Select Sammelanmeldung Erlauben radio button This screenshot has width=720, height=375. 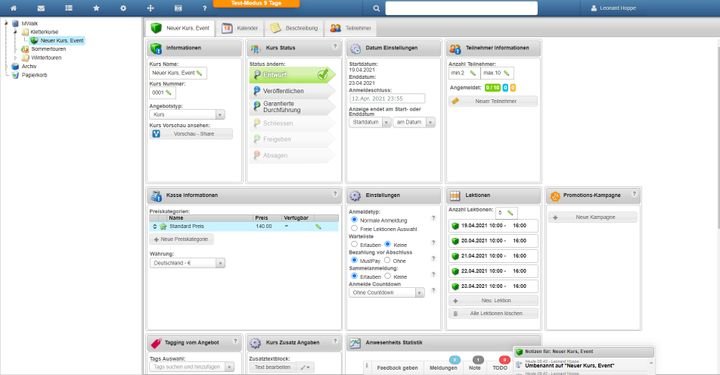354,276
